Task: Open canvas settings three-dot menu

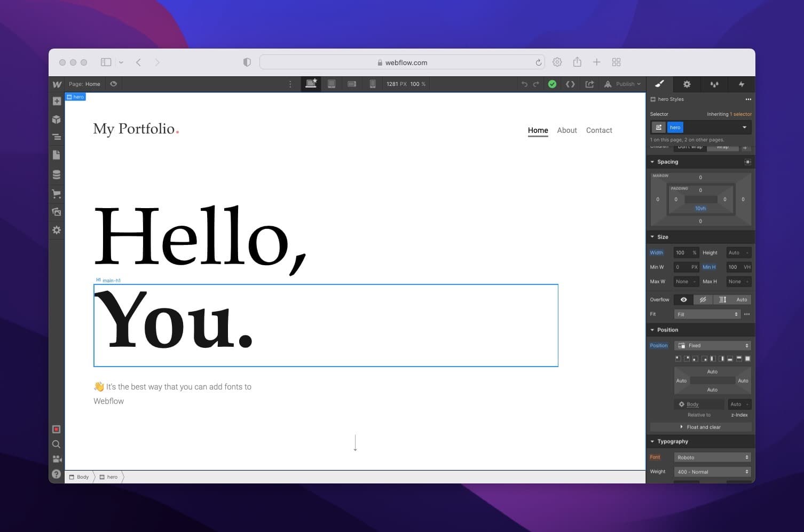Action: (290, 84)
